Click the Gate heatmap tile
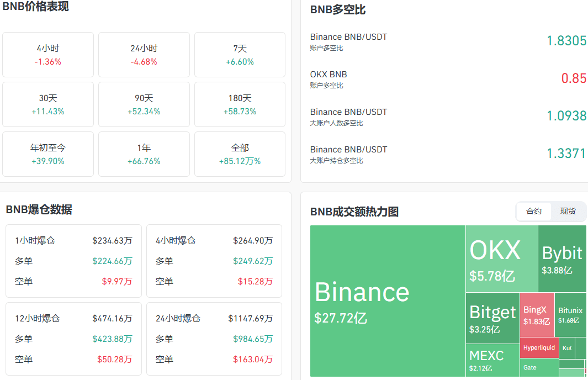Viewport: 588px width, 380px height. [x=539, y=368]
